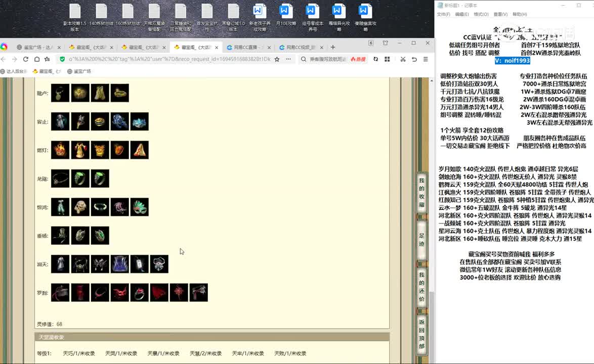Click the blue mask in 容止 row
The height and width of the screenshot is (364, 594).
[x=140, y=121]
